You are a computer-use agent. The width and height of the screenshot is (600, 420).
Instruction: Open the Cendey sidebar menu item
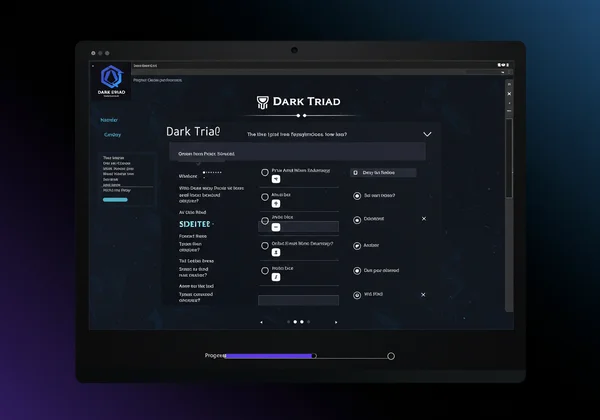pyautogui.click(x=112, y=135)
